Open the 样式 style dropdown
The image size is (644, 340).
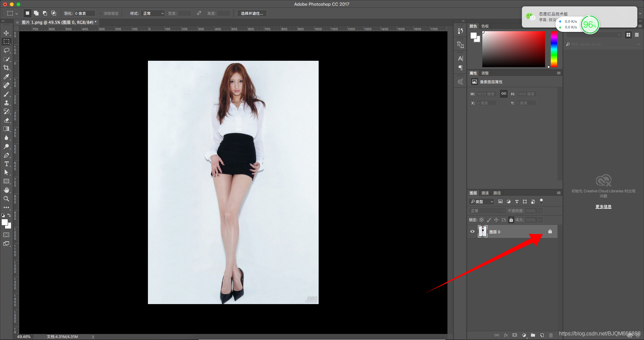pos(153,13)
